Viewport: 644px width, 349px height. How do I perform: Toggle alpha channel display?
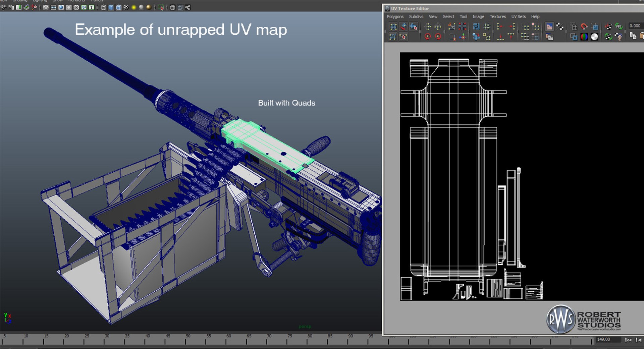tap(595, 37)
